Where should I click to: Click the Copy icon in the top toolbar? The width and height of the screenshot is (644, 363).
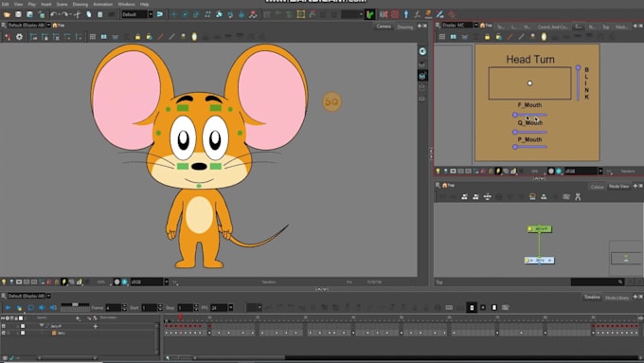89,14
